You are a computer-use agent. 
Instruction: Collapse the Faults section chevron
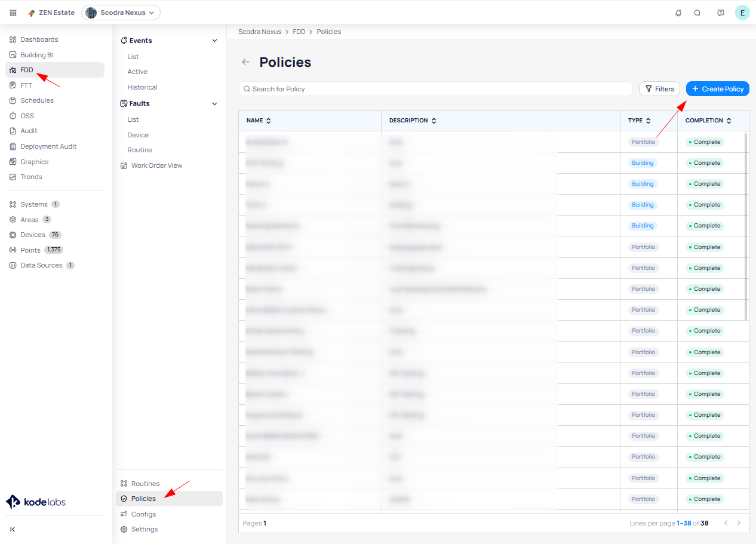click(x=215, y=103)
